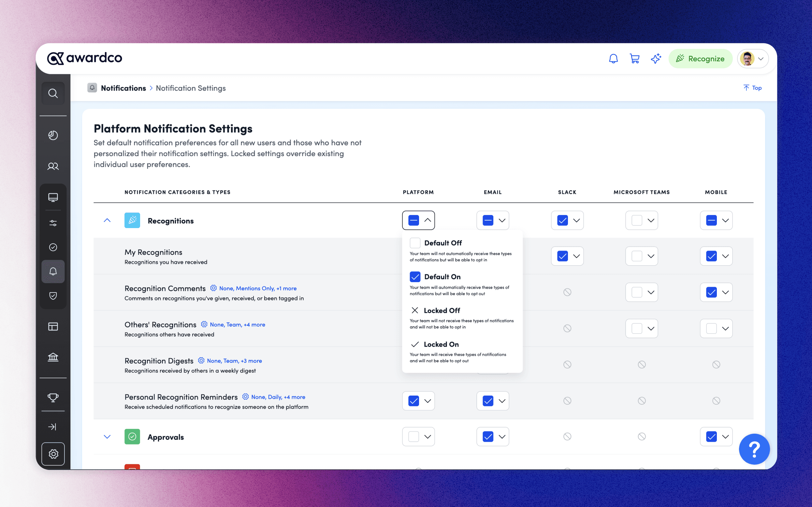Open 'None, Team, +4 more' link
The image size is (812, 507).
237,325
